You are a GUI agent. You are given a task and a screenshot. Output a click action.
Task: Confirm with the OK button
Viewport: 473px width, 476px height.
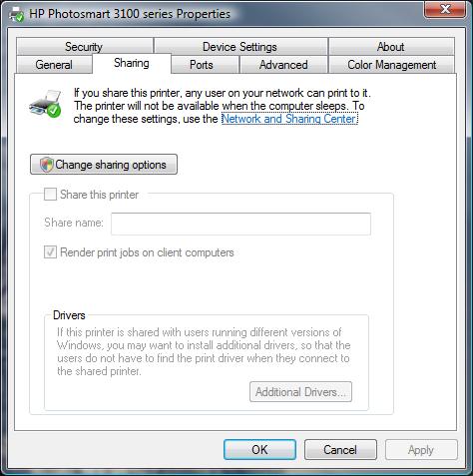click(259, 450)
